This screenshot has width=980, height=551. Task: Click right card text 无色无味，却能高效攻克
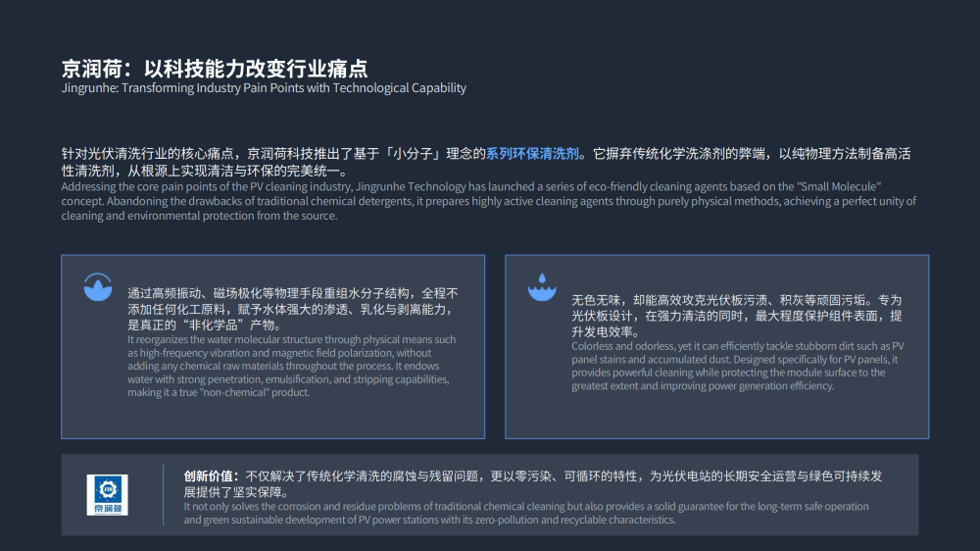tap(737, 316)
